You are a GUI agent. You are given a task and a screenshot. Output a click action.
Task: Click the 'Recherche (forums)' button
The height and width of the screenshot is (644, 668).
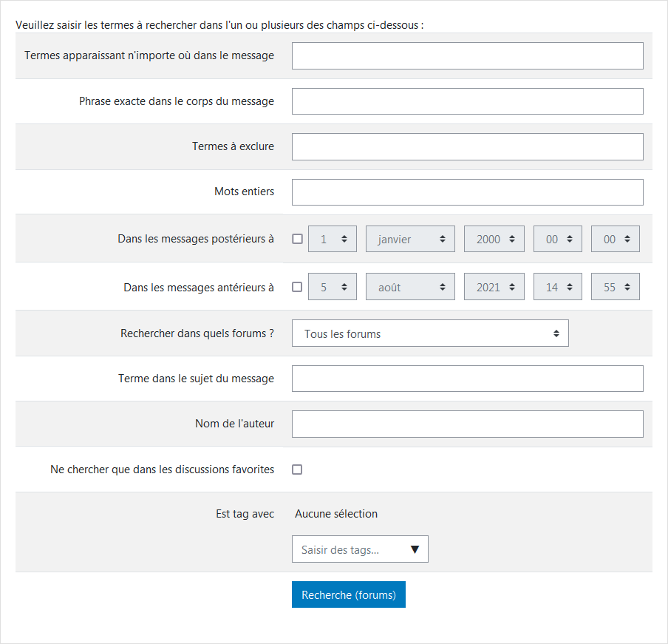click(349, 594)
